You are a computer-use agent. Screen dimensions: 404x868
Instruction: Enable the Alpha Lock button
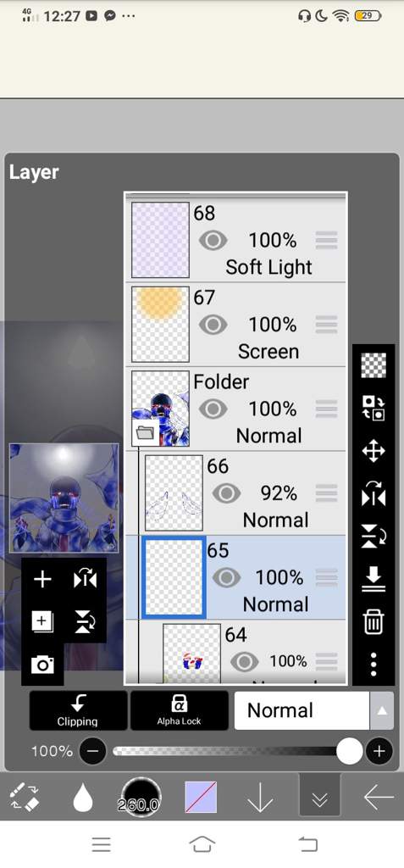(180, 710)
